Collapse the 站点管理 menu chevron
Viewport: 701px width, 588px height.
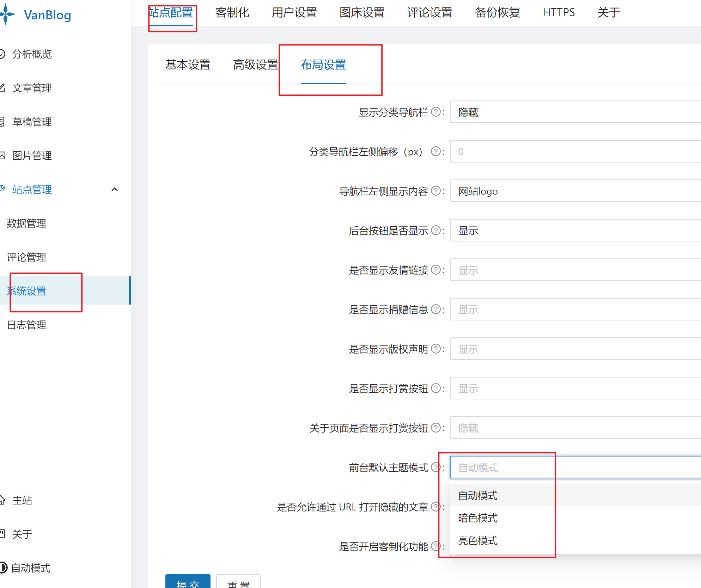tap(114, 189)
